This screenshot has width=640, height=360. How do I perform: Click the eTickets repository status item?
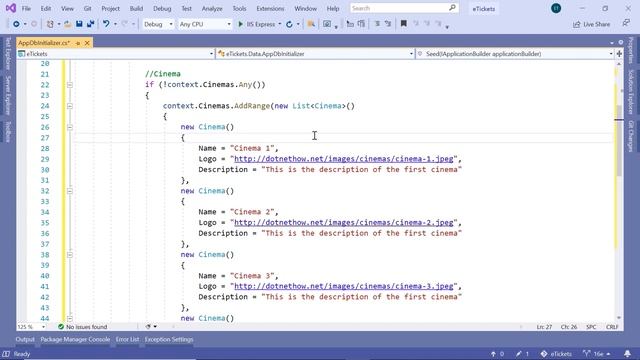click(556, 354)
